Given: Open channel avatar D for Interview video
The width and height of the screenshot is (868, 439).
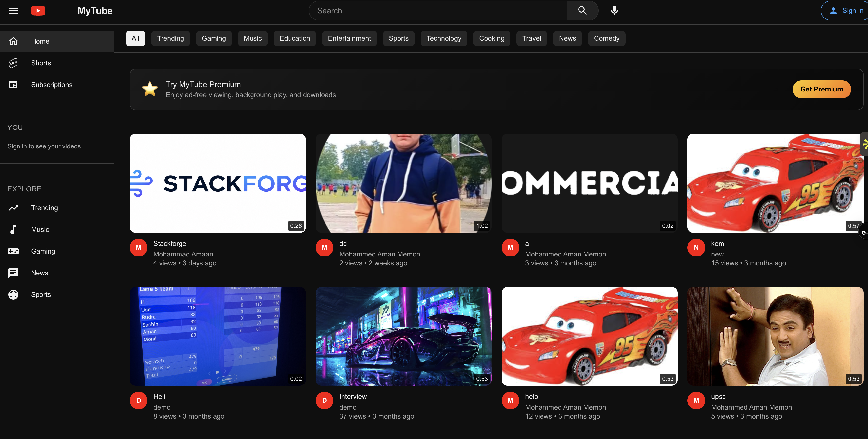Looking at the screenshot, I should (325, 401).
